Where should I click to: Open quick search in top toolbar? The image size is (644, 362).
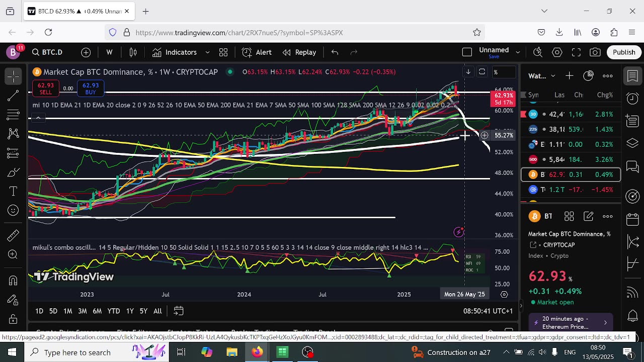click(538, 52)
